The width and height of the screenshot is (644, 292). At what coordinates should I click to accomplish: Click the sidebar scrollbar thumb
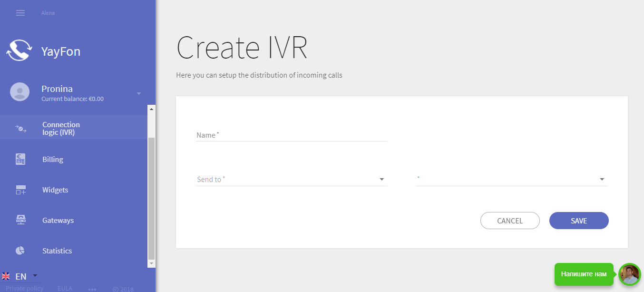coord(152,198)
